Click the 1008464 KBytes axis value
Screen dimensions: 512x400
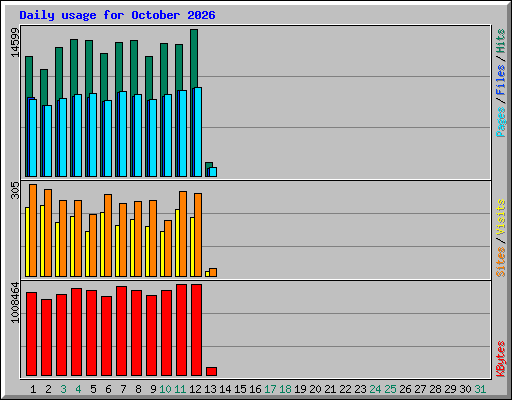[x=15, y=302]
